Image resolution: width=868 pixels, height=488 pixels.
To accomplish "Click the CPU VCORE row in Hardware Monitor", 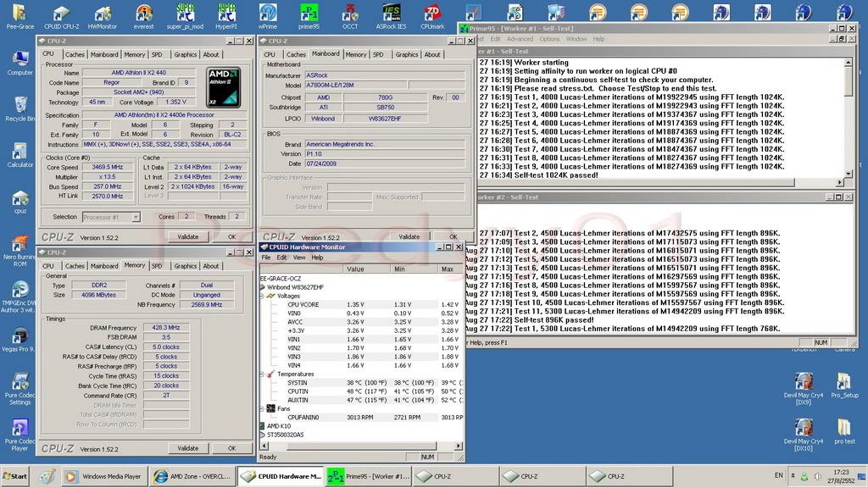I will pyautogui.click(x=361, y=304).
